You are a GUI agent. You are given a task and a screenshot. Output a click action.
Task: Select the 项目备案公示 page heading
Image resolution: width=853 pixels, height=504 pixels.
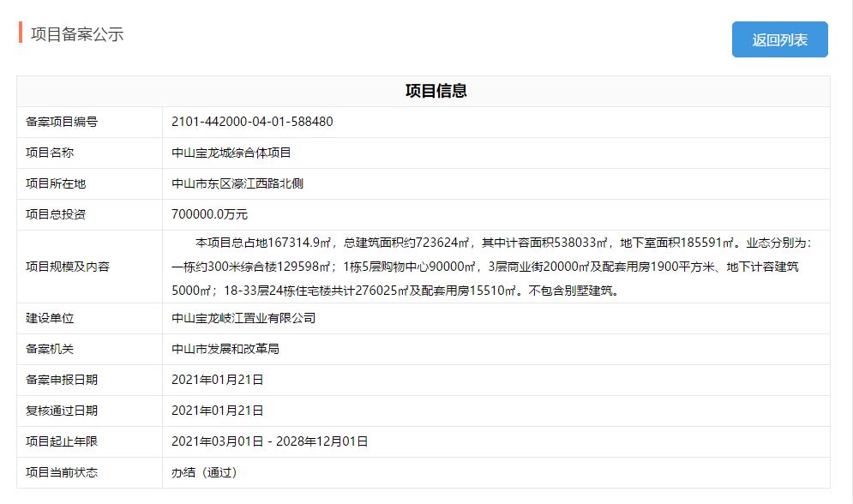[x=77, y=34]
